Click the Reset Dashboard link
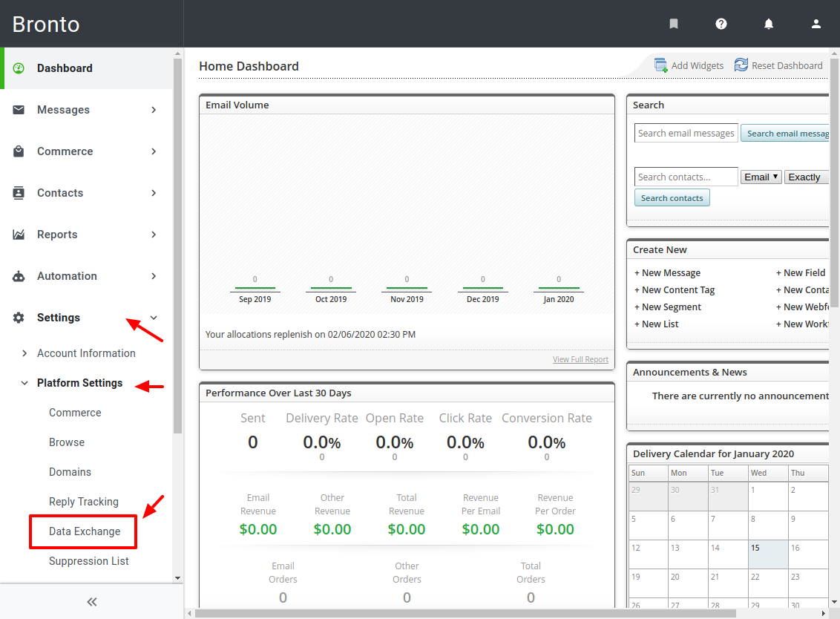Image resolution: width=840 pixels, height=619 pixels. pyautogui.click(x=787, y=65)
